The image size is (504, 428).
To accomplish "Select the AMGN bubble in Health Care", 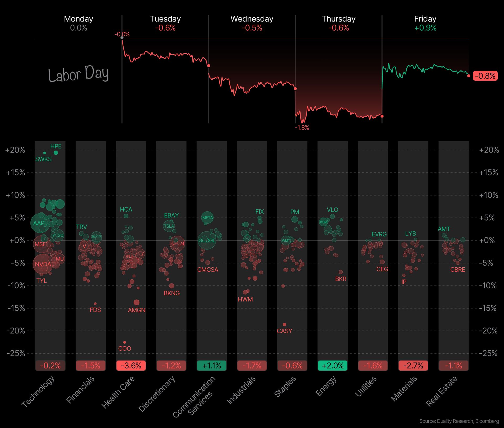I will [136, 302].
